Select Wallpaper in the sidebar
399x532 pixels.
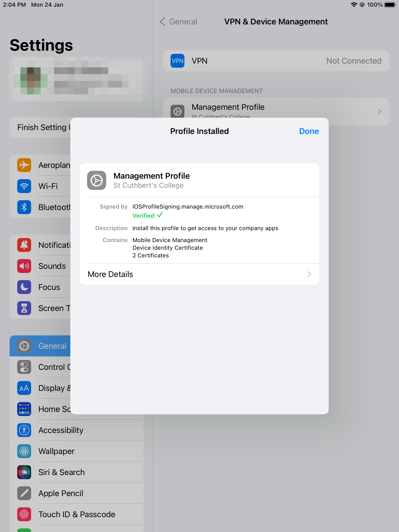coord(77,451)
